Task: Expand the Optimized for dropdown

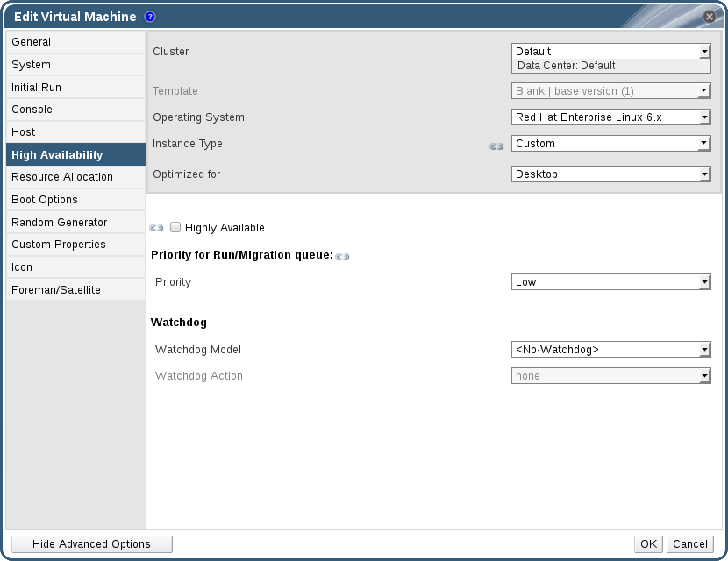Action: 610,174
